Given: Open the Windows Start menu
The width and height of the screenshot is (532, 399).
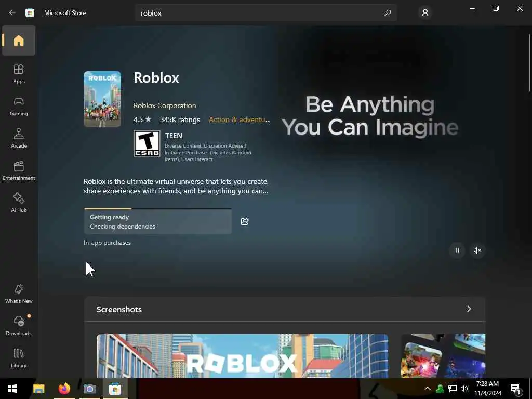Looking at the screenshot, I should [12, 389].
